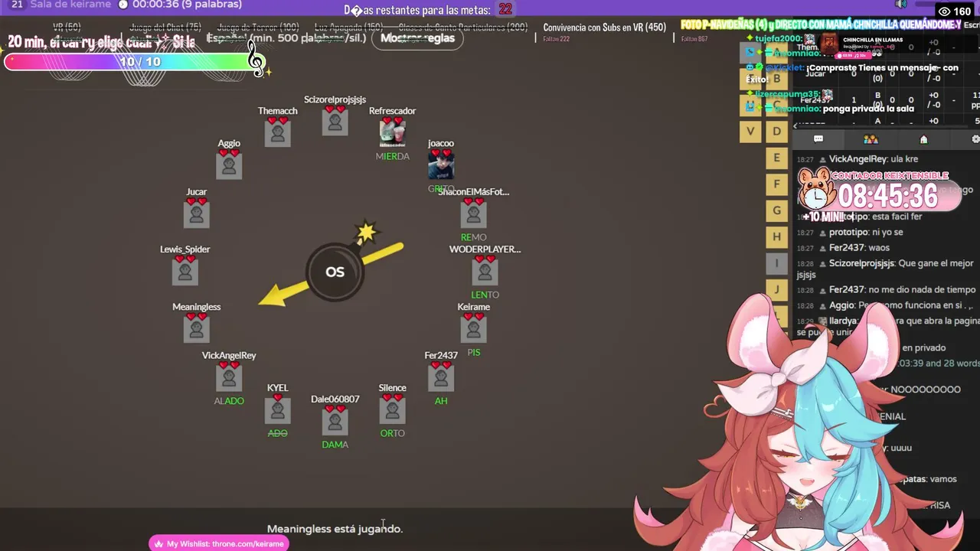
Task: Click the word PIS under Keirame
Action: pyautogui.click(x=473, y=353)
